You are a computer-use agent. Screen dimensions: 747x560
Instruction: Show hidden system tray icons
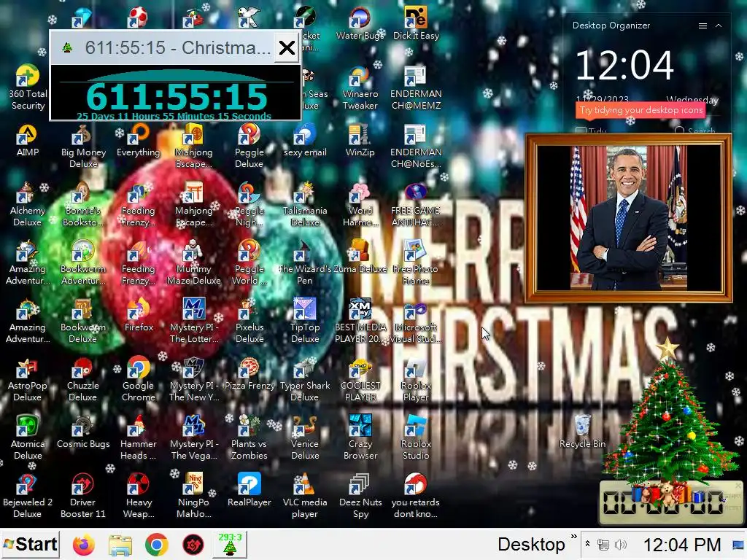click(x=587, y=544)
